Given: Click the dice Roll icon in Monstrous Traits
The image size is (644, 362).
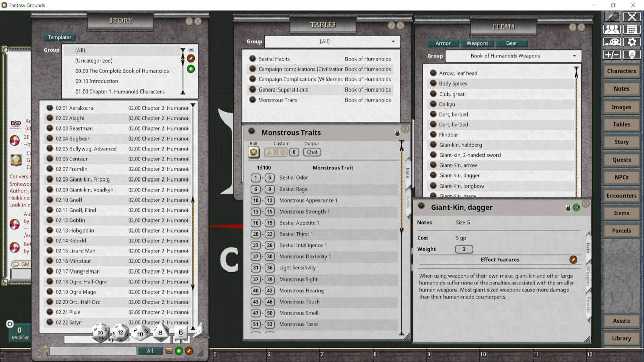Looking at the screenshot, I should pyautogui.click(x=253, y=152).
